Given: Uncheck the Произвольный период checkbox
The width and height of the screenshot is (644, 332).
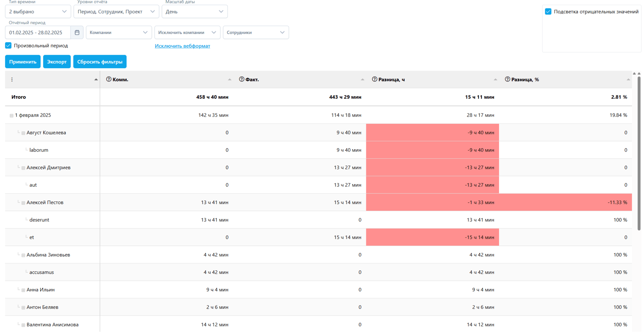Looking at the screenshot, I should pyautogui.click(x=8, y=45).
